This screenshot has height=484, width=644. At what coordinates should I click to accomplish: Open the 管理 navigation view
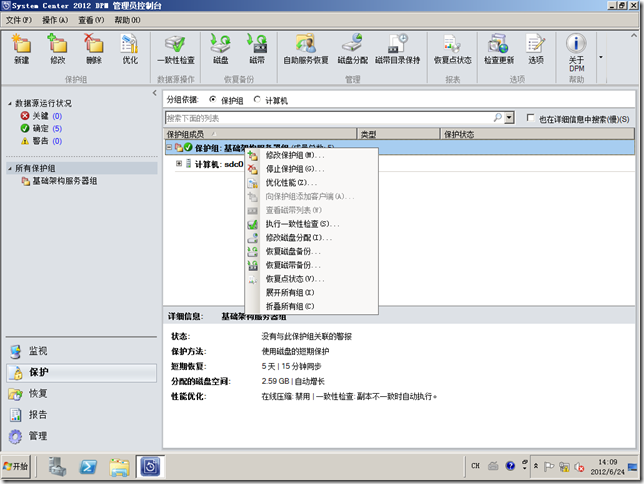point(81,436)
